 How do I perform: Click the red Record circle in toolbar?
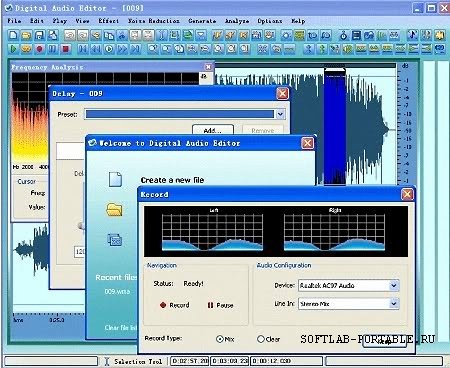point(39,49)
